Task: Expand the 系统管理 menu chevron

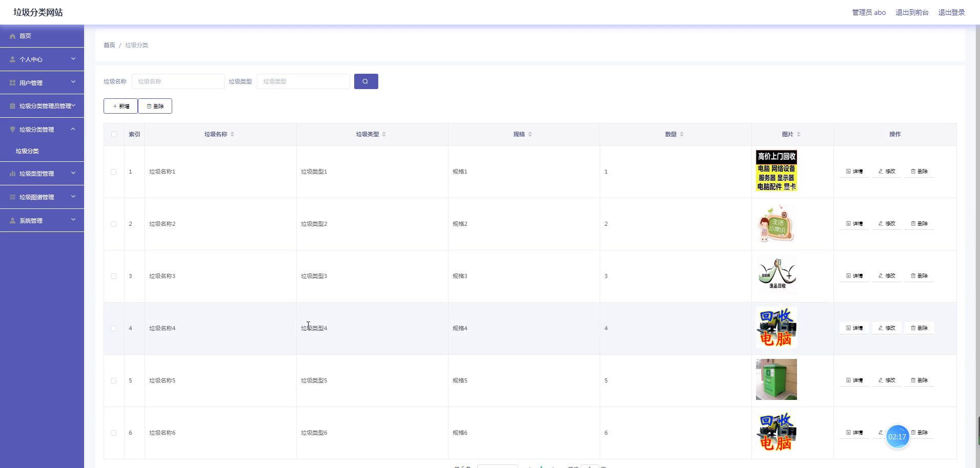Action: click(73, 220)
